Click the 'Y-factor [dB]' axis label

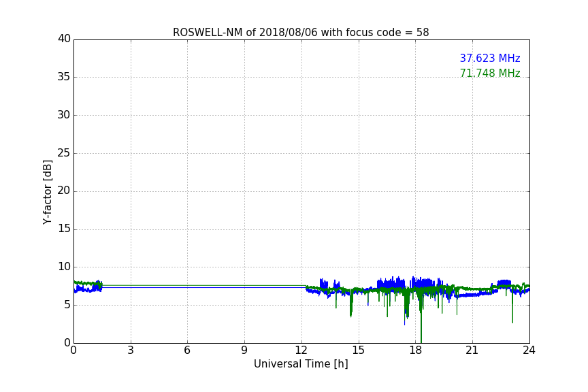47,192
